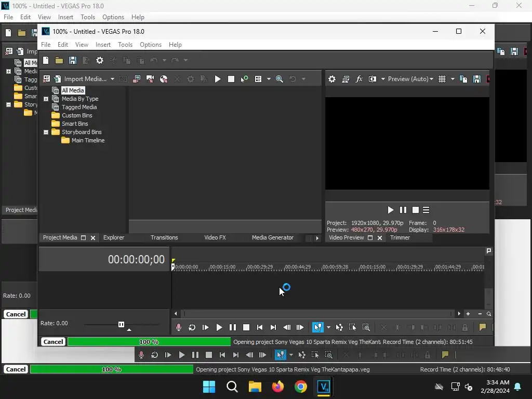Open Tools menu in front window
Viewport: 532px width, 399px height.
point(125,45)
